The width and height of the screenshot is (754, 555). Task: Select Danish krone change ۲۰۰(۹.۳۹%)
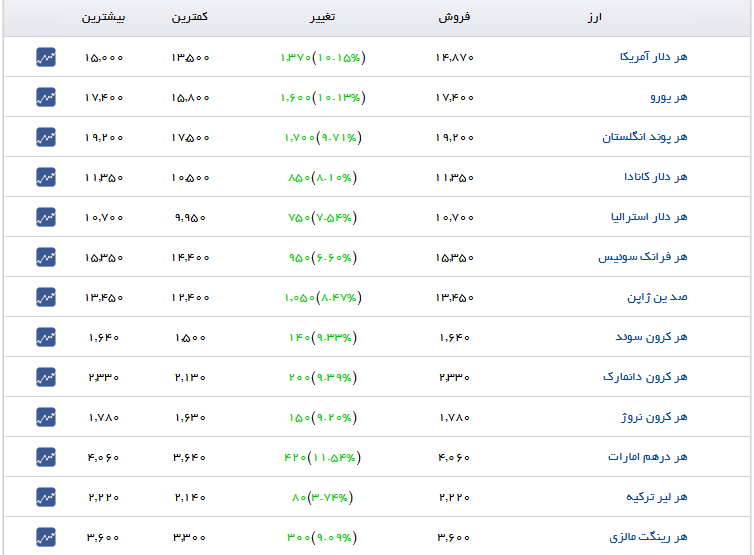point(323,378)
